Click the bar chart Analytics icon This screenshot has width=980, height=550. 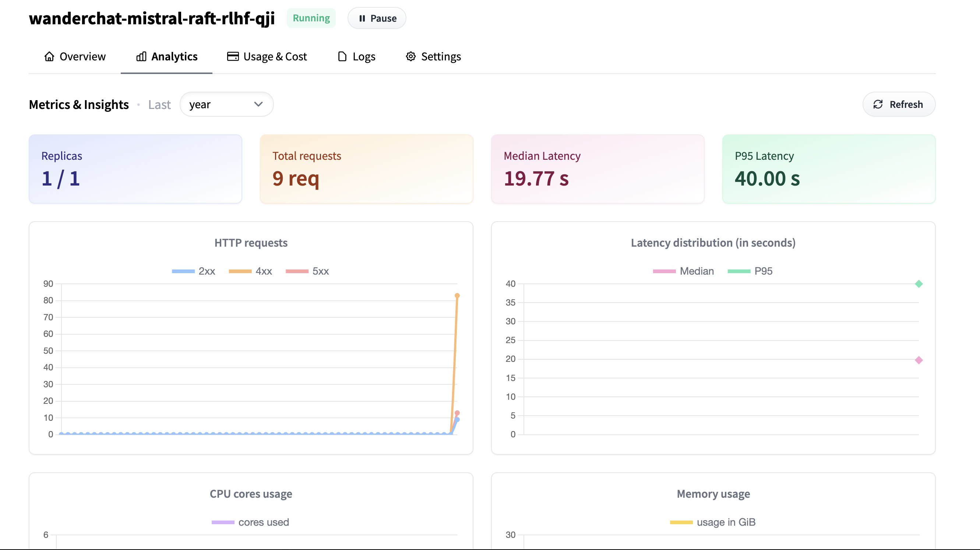click(141, 56)
